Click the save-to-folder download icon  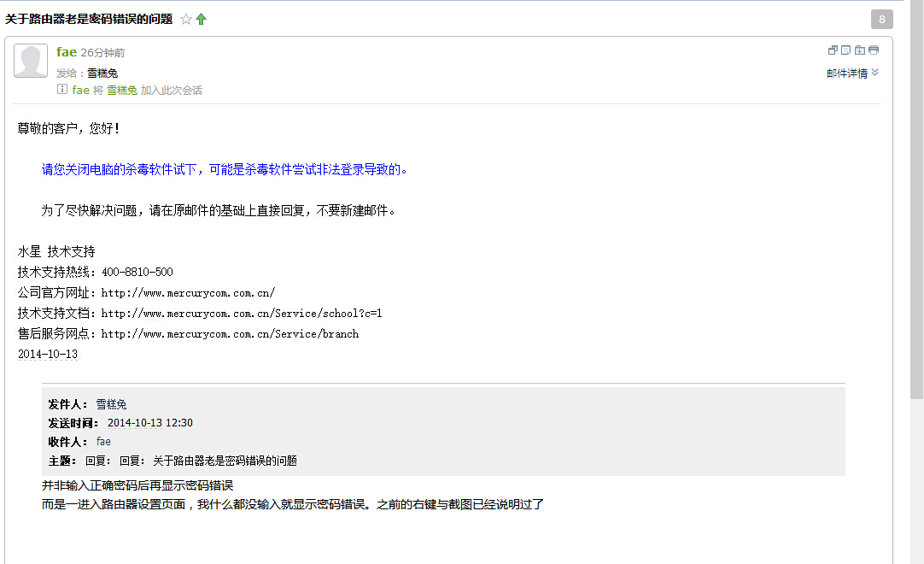pyautogui.click(x=859, y=50)
